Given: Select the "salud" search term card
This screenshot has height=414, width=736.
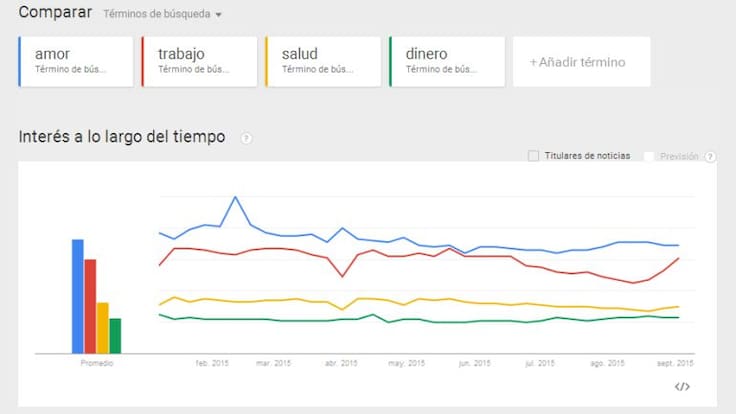Looking at the screenshot, I should (x=323, y=61).
